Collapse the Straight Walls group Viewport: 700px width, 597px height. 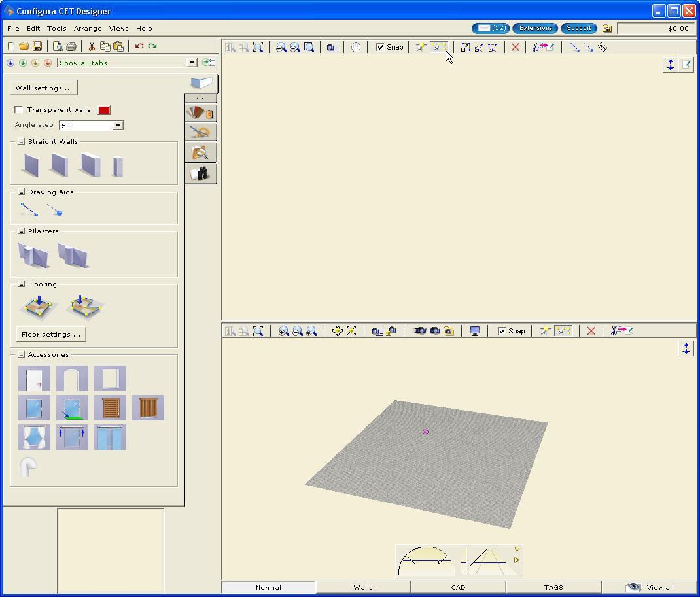[x=22, y=141]
